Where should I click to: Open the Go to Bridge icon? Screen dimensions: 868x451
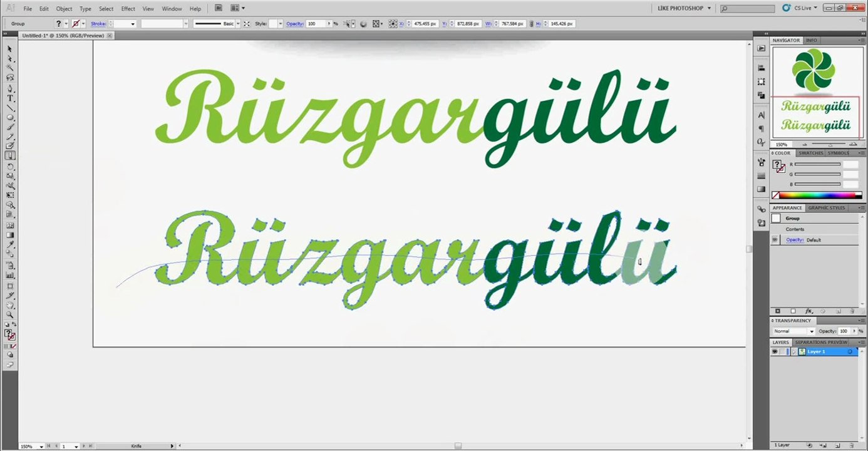(x=218, y=8)
